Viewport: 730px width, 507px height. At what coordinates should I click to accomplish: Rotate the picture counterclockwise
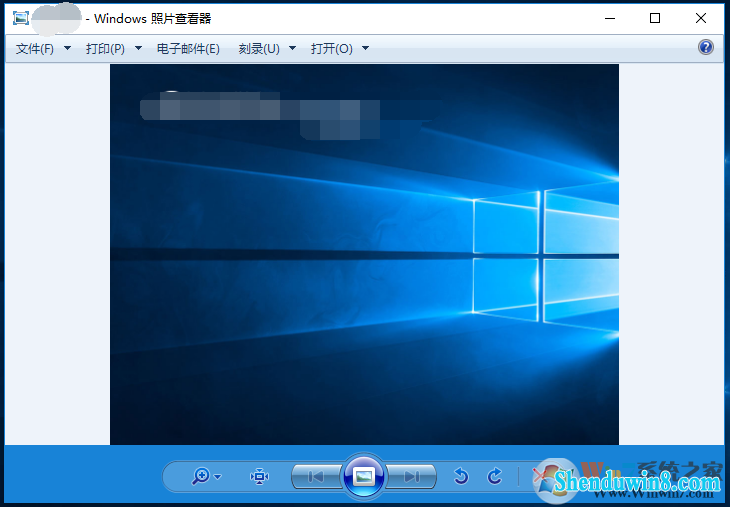[x=461, y=476]
